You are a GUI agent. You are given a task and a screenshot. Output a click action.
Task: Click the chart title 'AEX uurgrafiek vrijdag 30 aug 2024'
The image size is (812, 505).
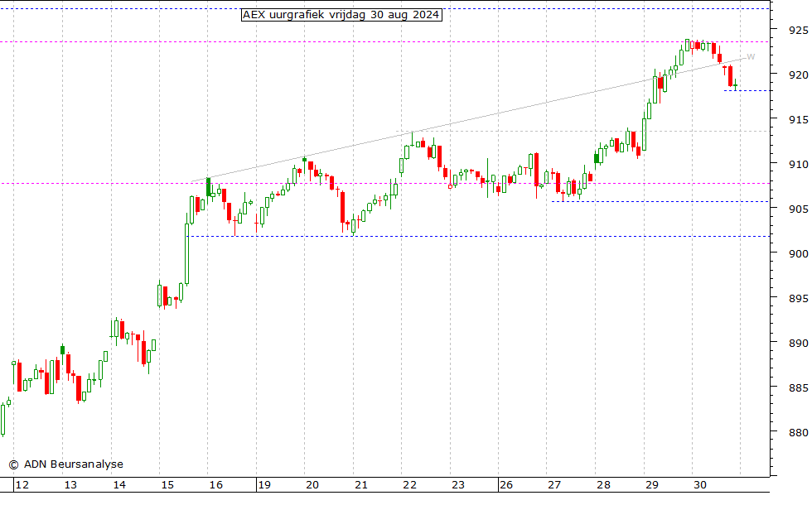(341, 15)
